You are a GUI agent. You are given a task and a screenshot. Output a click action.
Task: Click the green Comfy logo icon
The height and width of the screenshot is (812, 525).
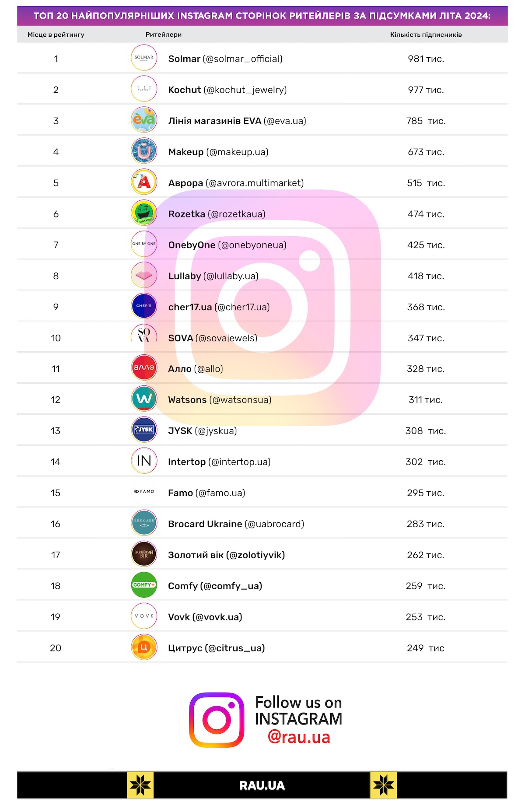144,585
